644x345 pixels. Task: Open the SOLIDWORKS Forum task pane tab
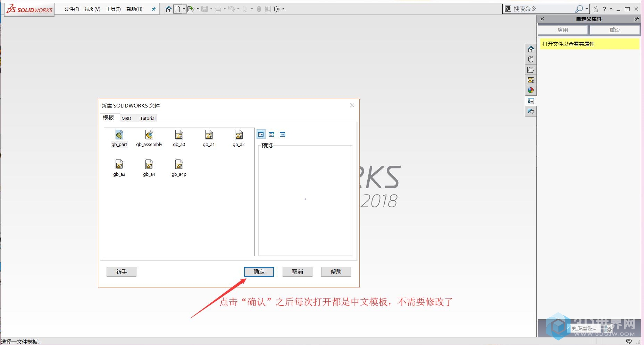point(530,111)
